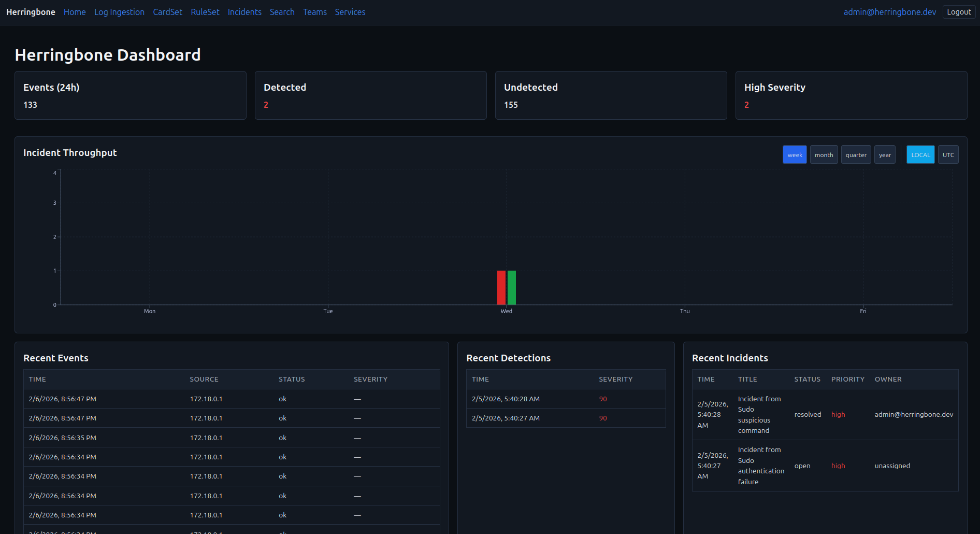Switch timezone to UTC
Screen dimensions: 980x534
click(948, 154)
